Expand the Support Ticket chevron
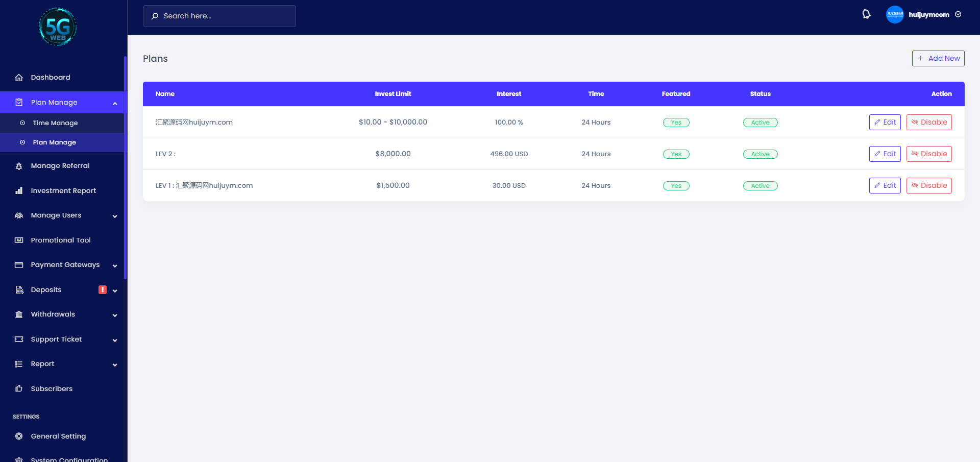This screenshot has height=462, width=980. (115, 341)
